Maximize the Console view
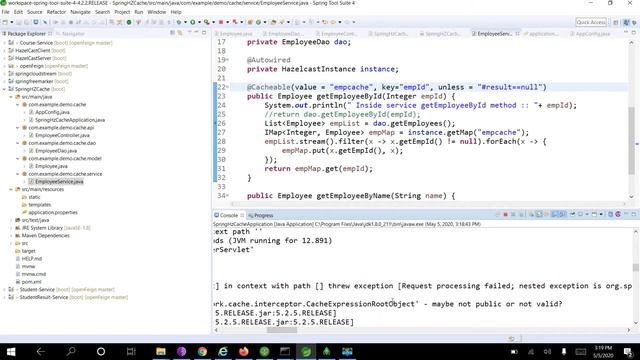Viewport: 640px width, 360px height. [x=634, y=215]
